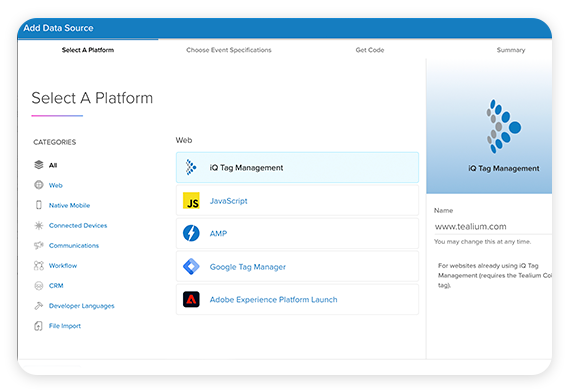Image resolution: width=565 pixels, height=391 pixels.
Task: Click the CRM category icon
Action: point(39,285)
